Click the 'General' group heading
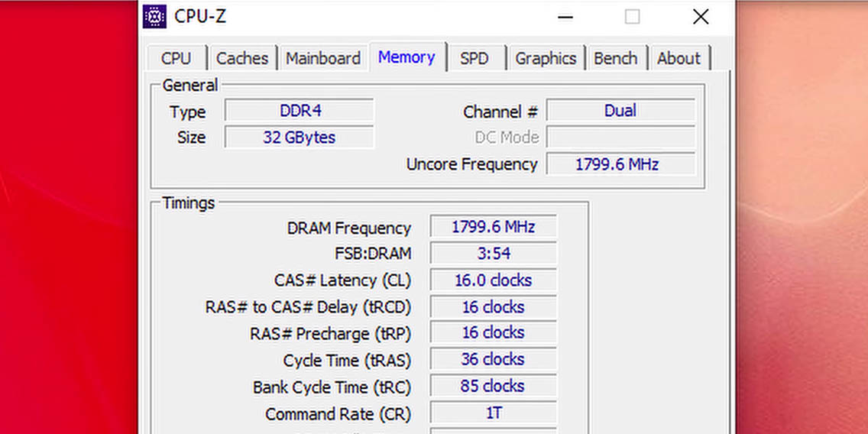The width and height of the screenshot is (868, 434). pyautogui.click(x=189, y=86)
